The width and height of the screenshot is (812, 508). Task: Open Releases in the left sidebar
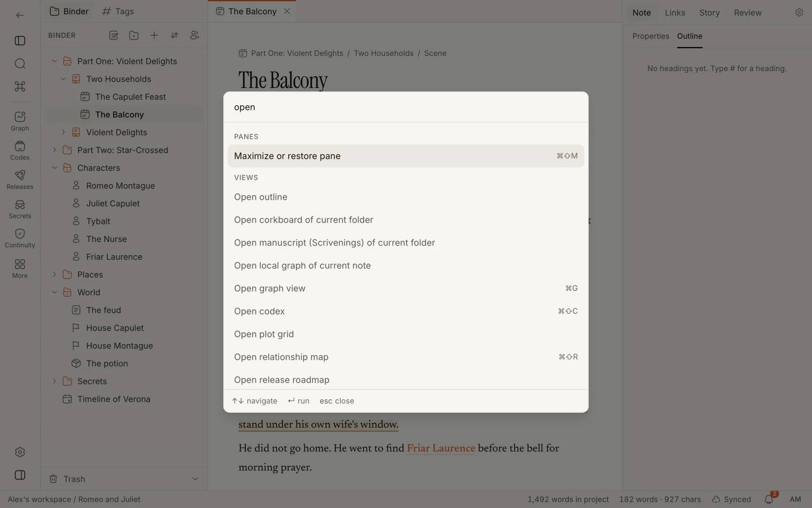point(20,180)
